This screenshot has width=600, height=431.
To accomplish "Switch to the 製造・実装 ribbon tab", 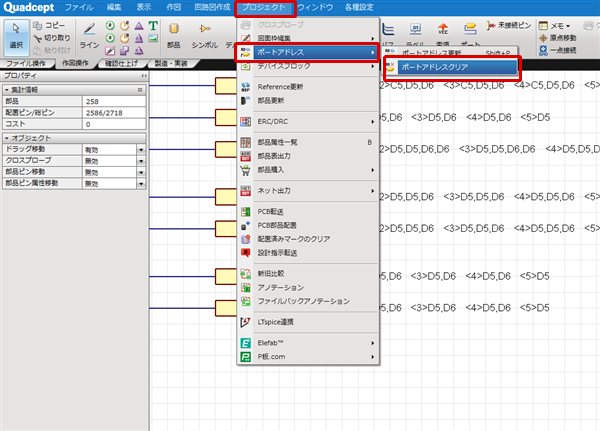I will tap(171, 64).
